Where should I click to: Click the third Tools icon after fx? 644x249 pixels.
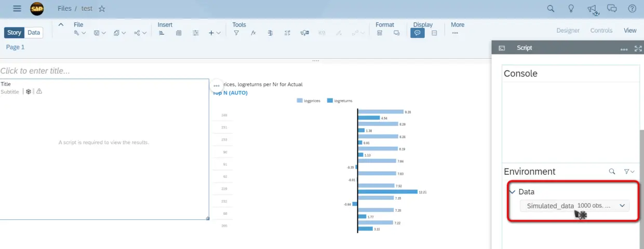[x=270, y=33]
